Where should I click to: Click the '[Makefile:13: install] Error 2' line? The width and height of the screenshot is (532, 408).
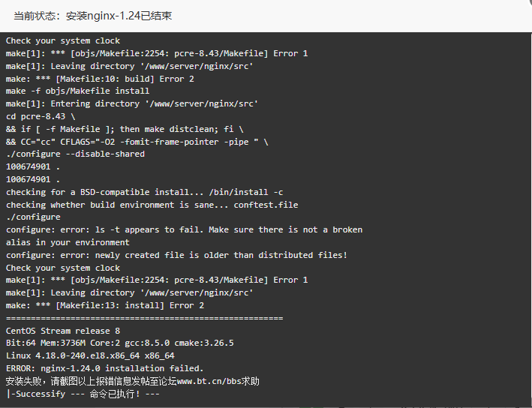point(105,305)
